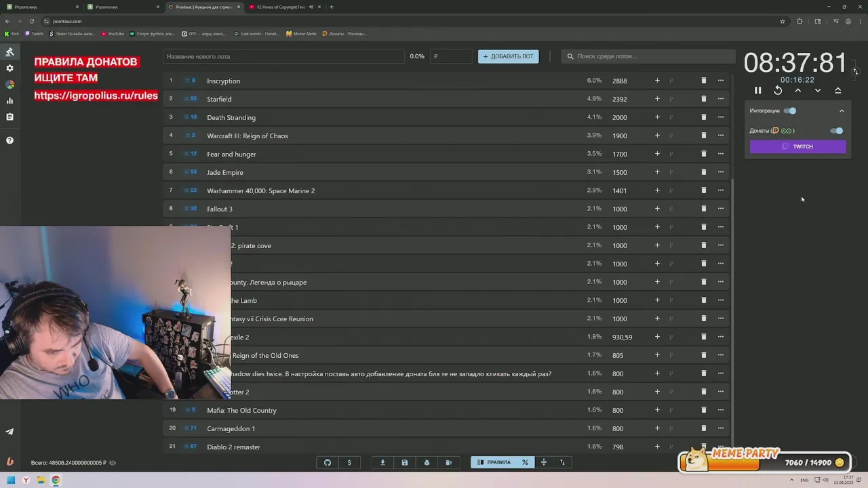Click the save icon in bottom toolbar

(405, 462)
